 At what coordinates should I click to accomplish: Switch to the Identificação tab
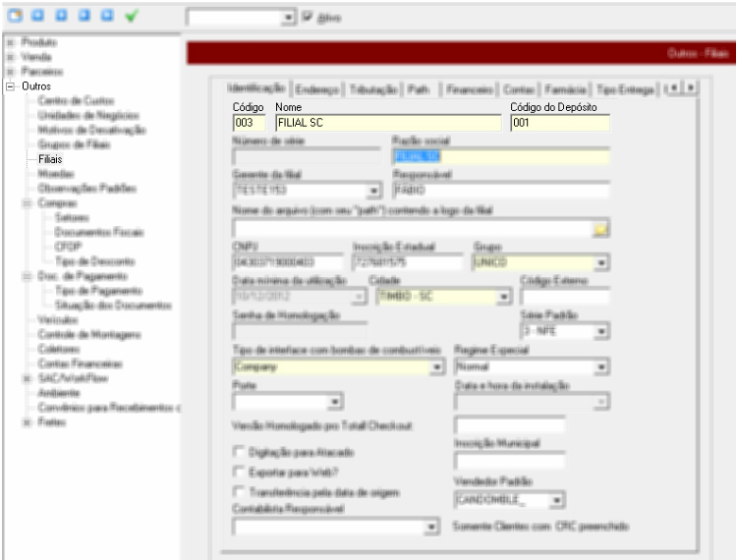click(256, 88)
